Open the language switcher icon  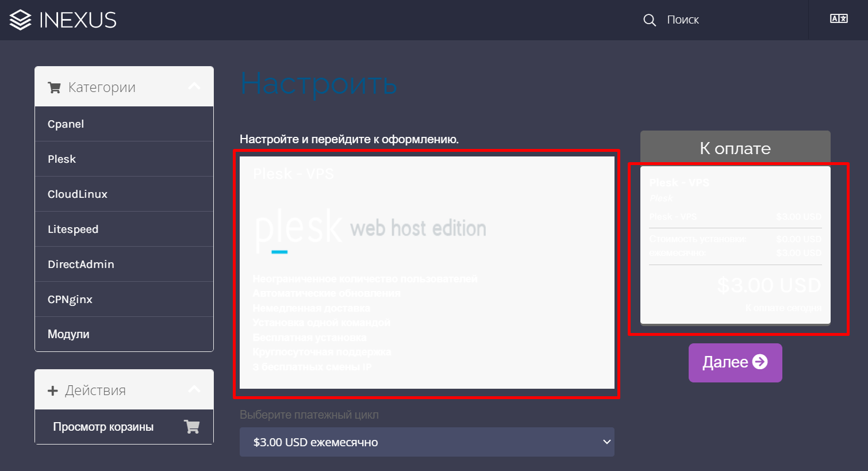click(839, 19)
